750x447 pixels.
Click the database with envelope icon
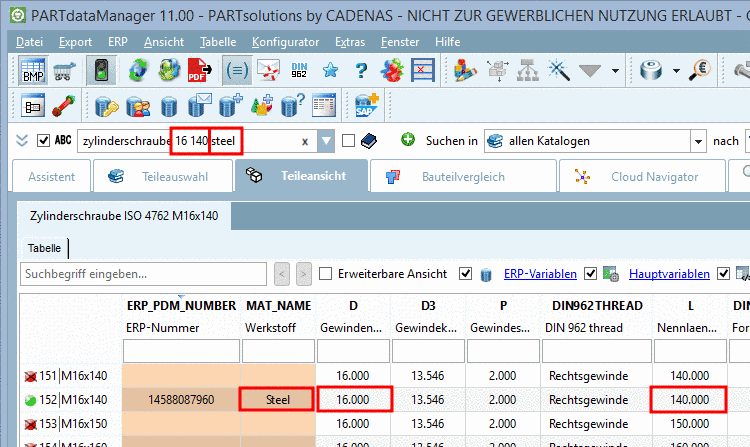[x=199, y=106]
